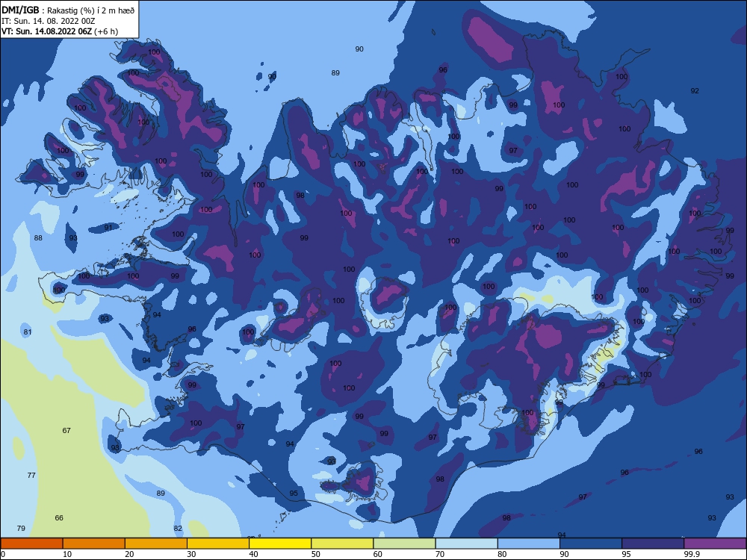Pick the purple above-99.9 legend swatch

715,544
